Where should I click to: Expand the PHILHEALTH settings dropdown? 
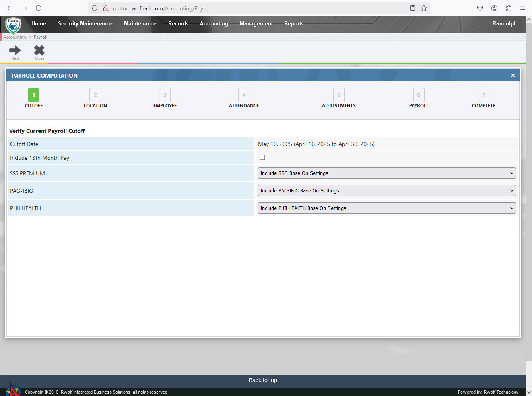(386, 208)
